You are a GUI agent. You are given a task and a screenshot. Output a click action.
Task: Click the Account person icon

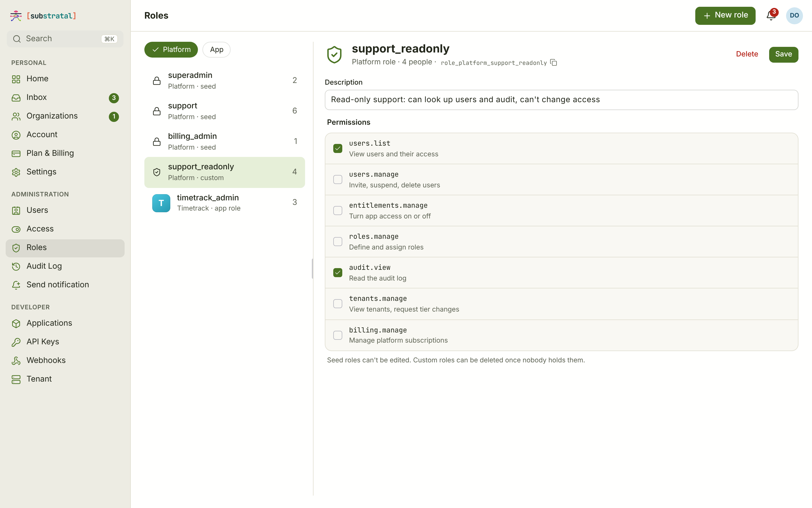(16, 135)
